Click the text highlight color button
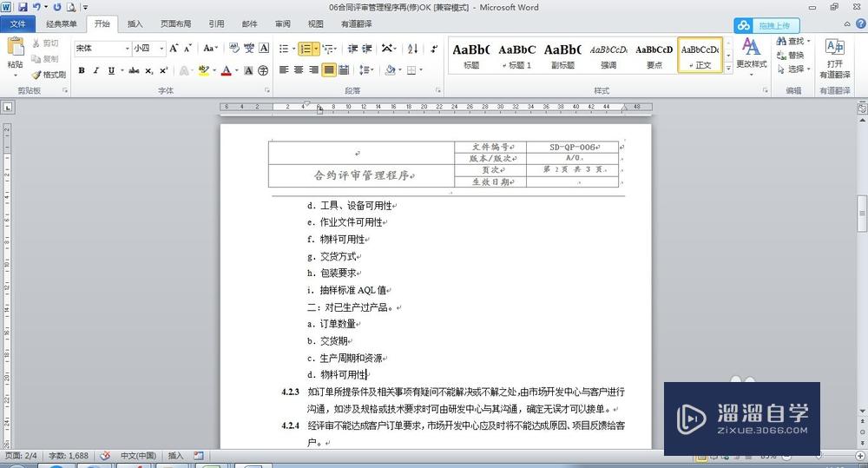 (203, 70)
